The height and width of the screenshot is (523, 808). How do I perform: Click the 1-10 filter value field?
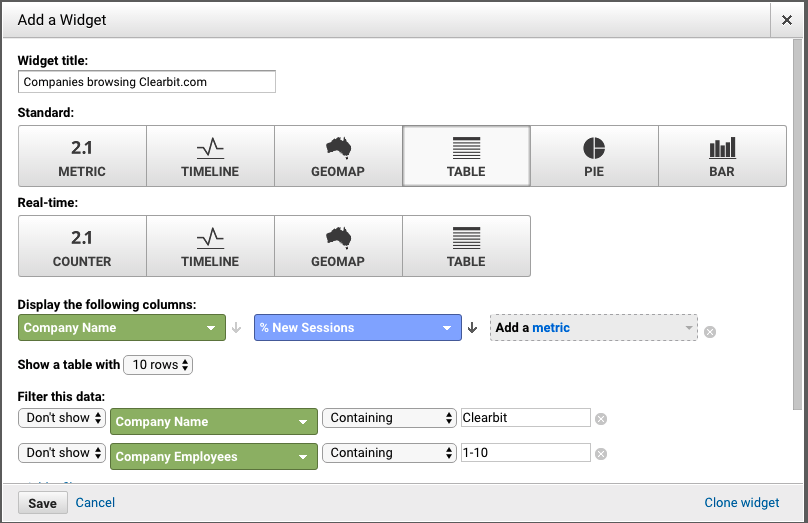coord(526,453)
